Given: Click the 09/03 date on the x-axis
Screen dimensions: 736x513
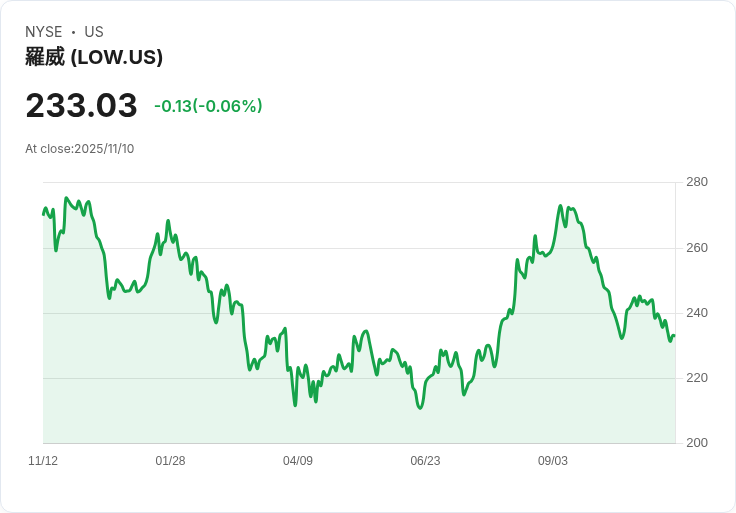Looking at the screenshot, I should point(553,461).
